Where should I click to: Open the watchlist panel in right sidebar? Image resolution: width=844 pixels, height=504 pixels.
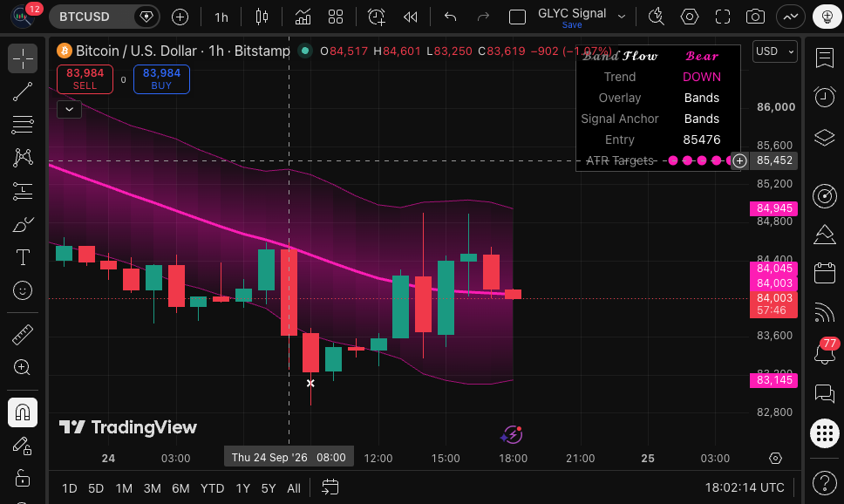(x=825, y=58)
